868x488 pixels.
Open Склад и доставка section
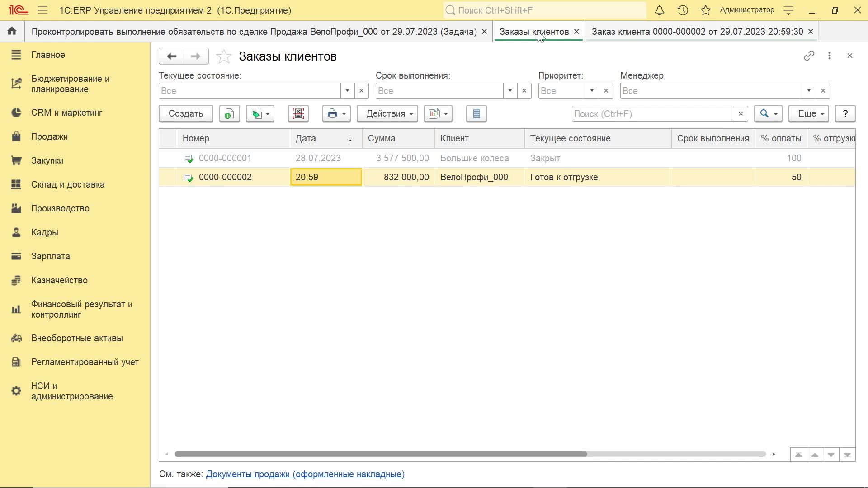(x=75, y=184)
